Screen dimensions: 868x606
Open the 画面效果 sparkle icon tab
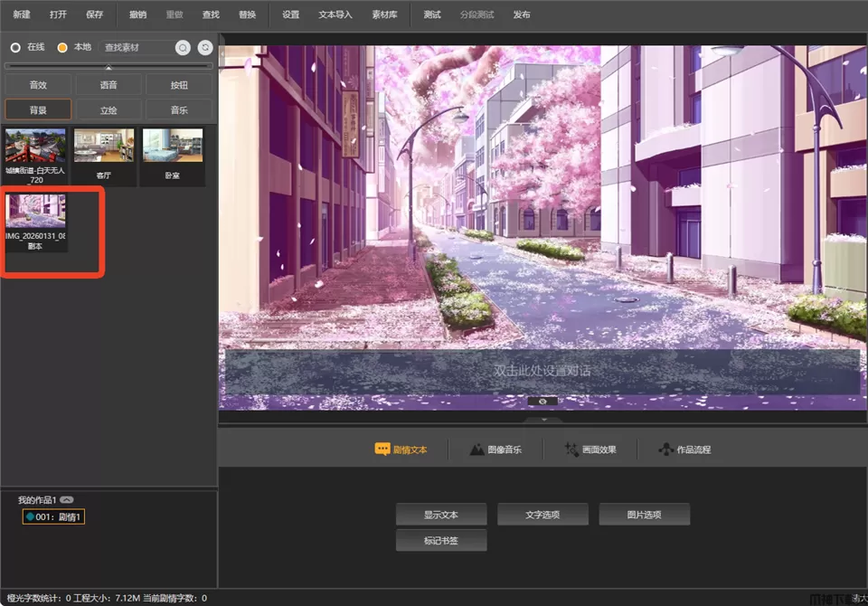571,450
